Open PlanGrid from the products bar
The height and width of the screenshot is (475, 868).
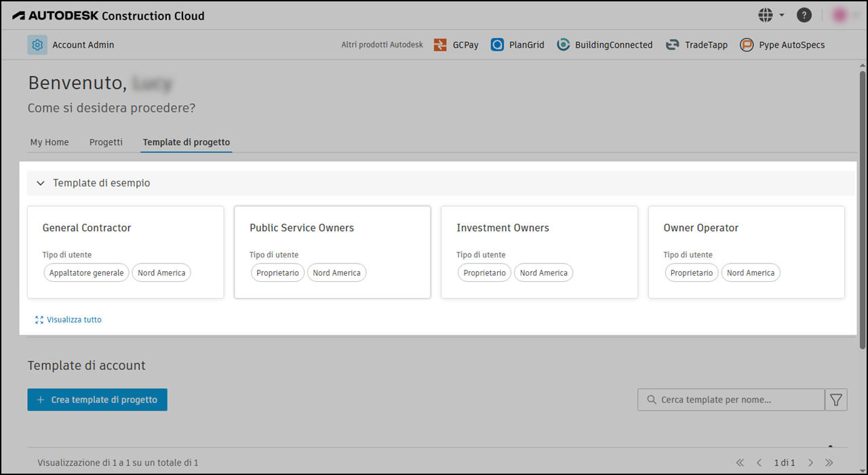click(517, 45)
